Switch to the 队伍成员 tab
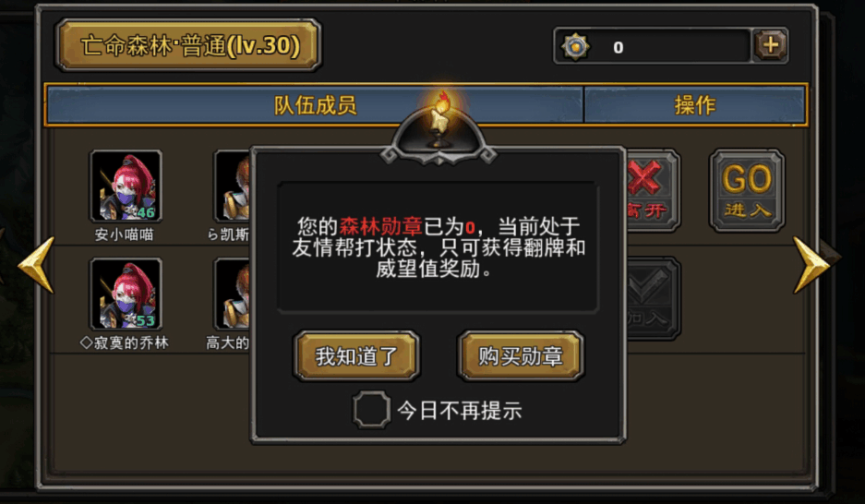865x504 pixels. 315,105
